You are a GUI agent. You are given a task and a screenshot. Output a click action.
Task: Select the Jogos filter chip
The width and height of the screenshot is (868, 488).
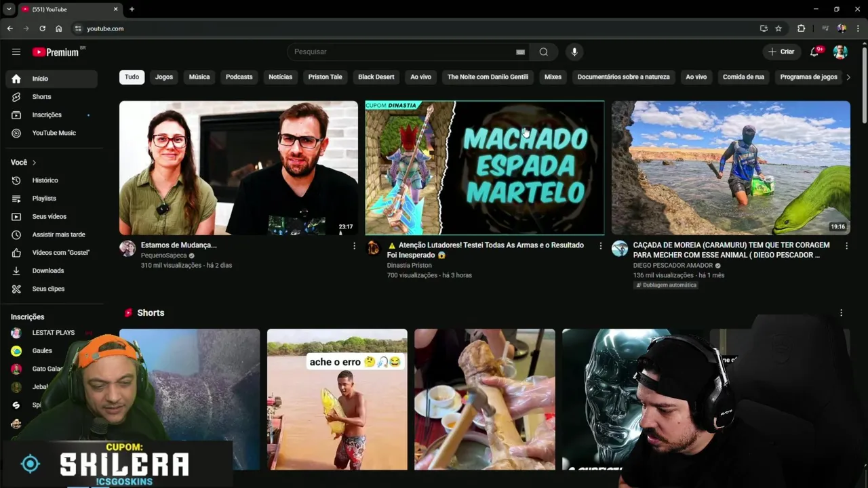click(164, 77)
